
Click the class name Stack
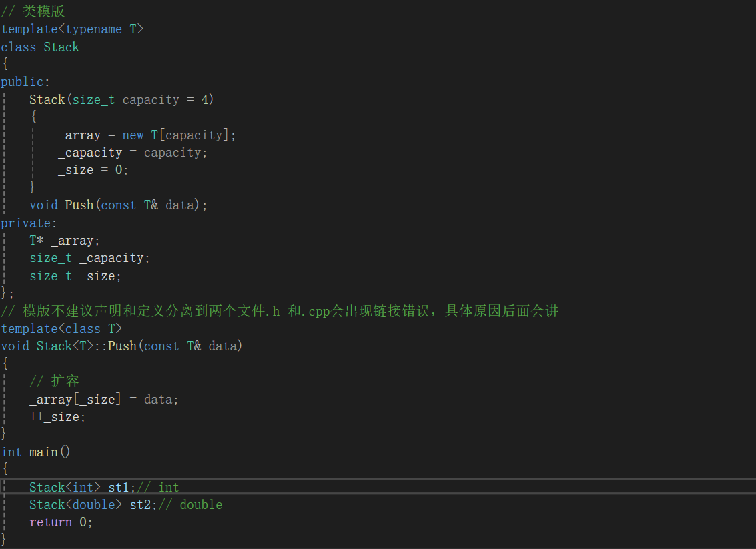coord(61,47)
